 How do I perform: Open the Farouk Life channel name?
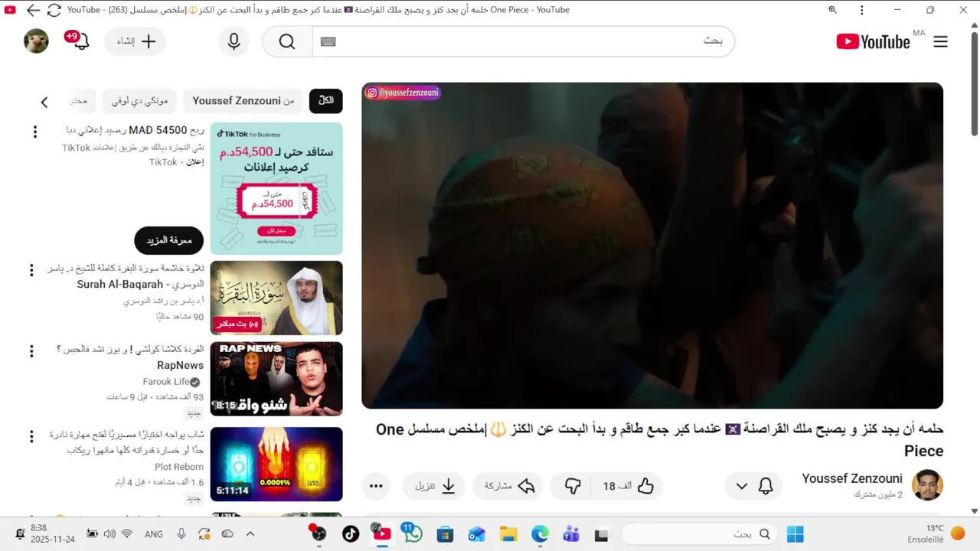coord(166,381)
